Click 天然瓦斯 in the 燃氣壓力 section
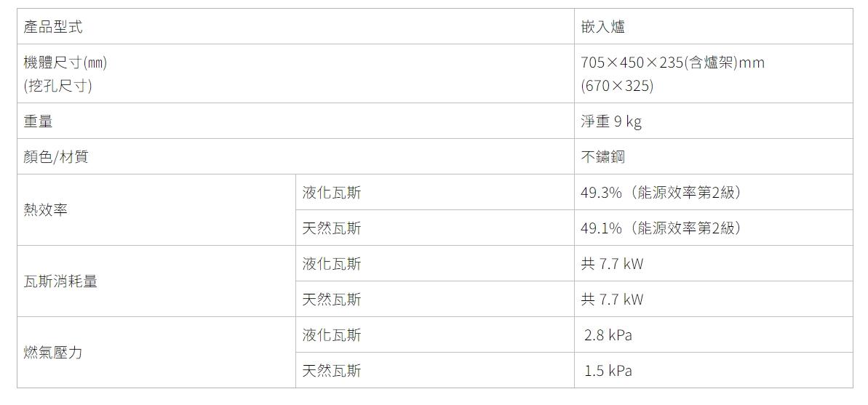 point(332,370)
